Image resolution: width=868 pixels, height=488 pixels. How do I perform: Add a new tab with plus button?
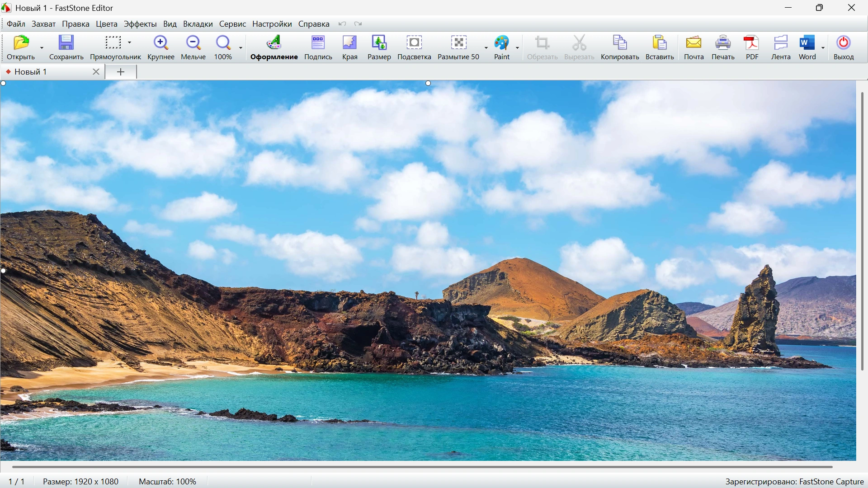click(x=121, y=72)
